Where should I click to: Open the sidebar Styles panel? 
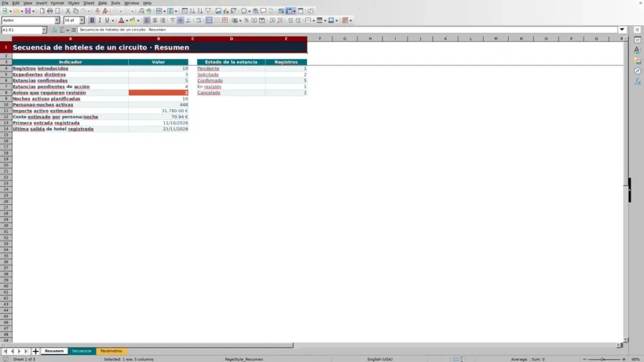(638, 50)
